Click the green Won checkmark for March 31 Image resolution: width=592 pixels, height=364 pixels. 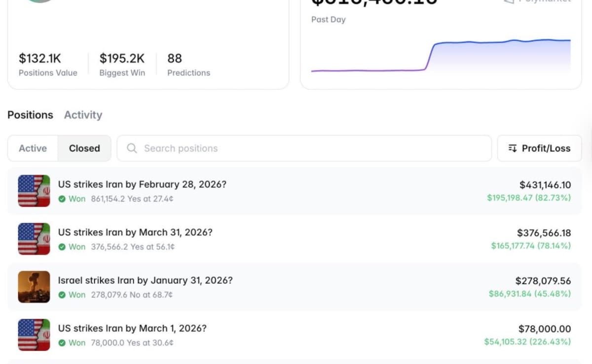[x=62, y=247]
